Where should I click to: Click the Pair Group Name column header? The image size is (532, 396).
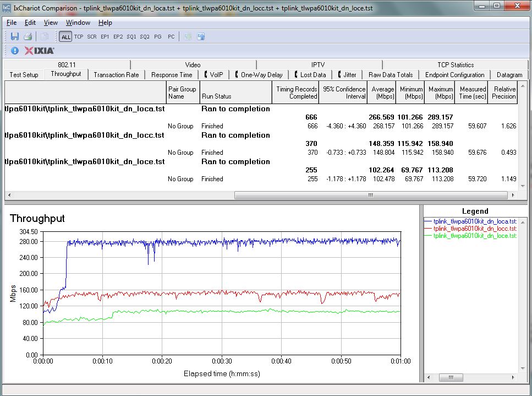click(x=183, y=93)
